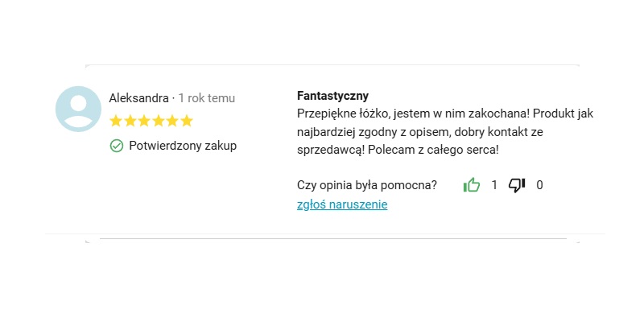The width and height of the screenshot is (644, 322).
Task: Click the review title 'Fantastyczny'
Action: 332,96
